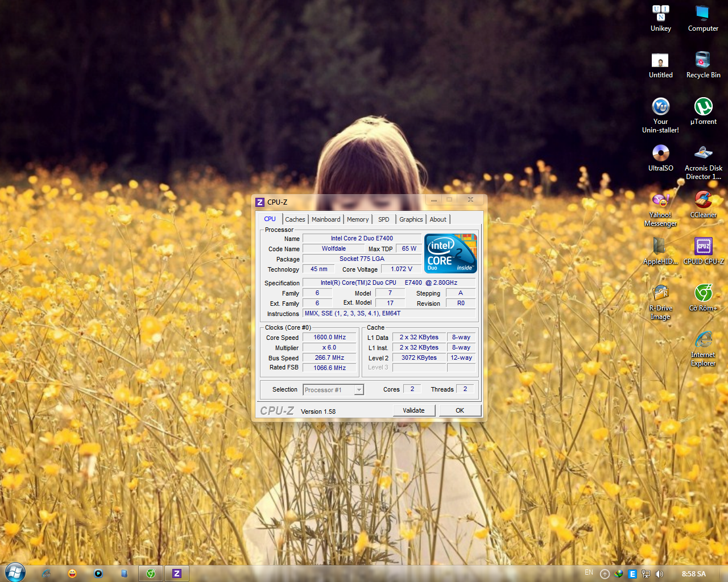Launch Internet Explorer desktop shortcut
This screenshot has height=582, width=728.
click(703, 348)
